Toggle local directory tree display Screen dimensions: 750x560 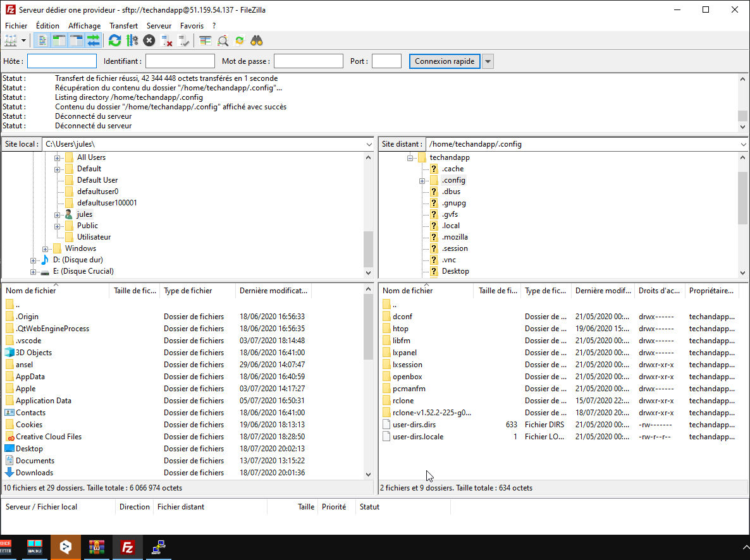59,40
